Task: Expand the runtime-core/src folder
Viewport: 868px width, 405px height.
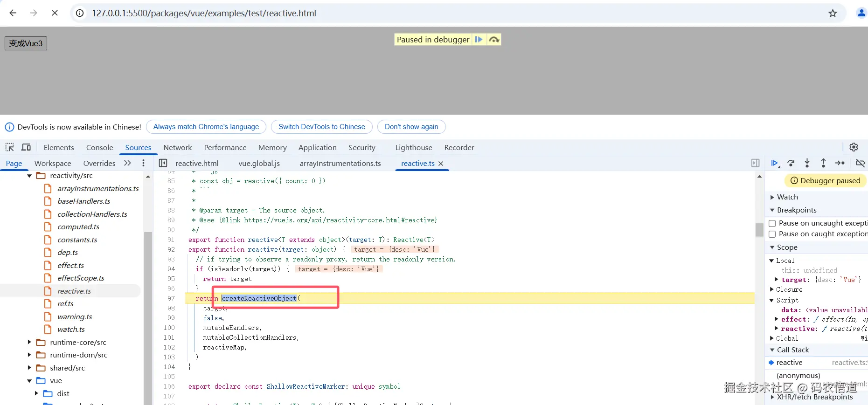Action: point(29,342)
